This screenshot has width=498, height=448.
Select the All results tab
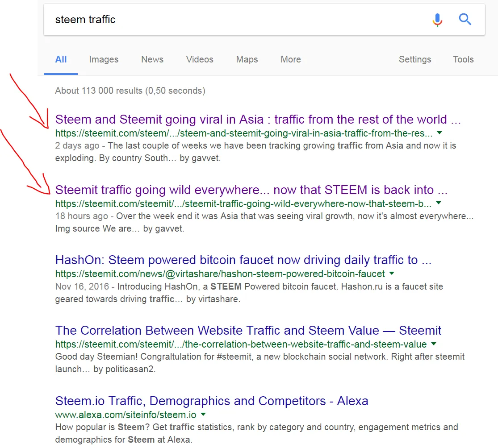click(x=61, y=59)
